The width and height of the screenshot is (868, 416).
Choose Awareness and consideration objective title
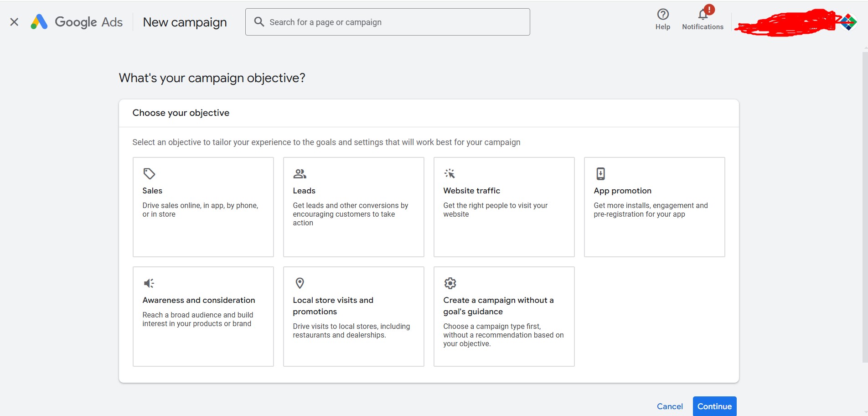[x=199, y=300]
